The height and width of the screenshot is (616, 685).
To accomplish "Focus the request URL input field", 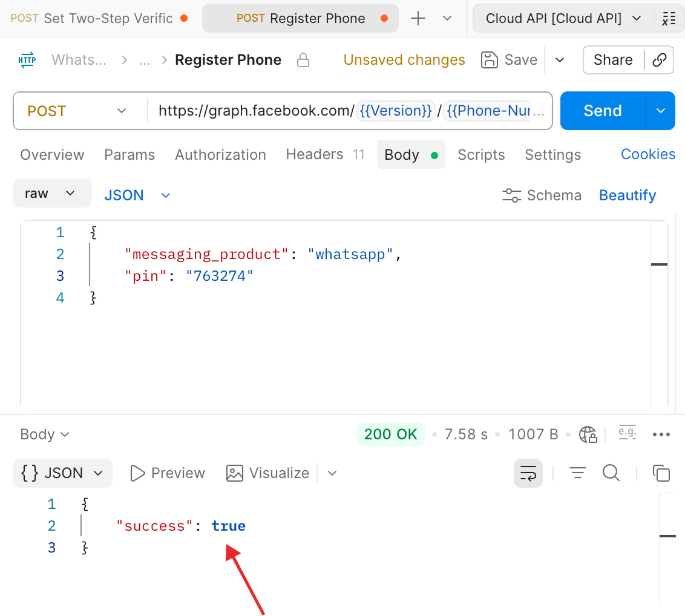I will pyautogui.click(x=350, y=111).
